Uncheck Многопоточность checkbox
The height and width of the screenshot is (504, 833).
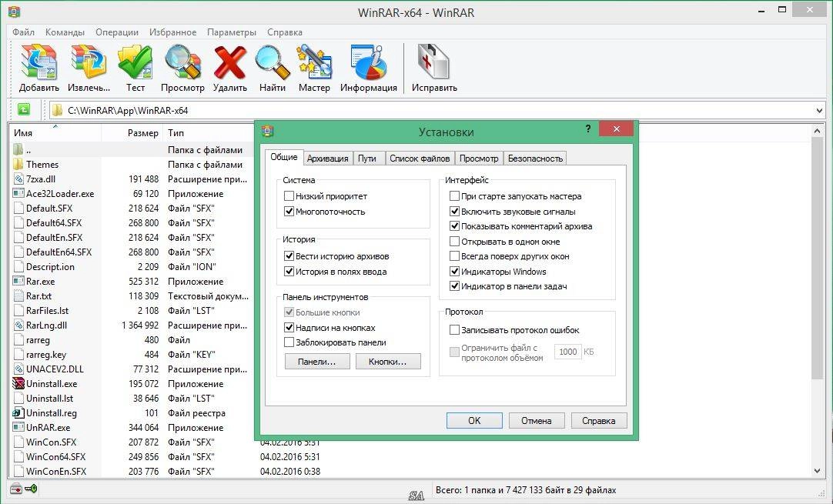(x=289, y=212)
